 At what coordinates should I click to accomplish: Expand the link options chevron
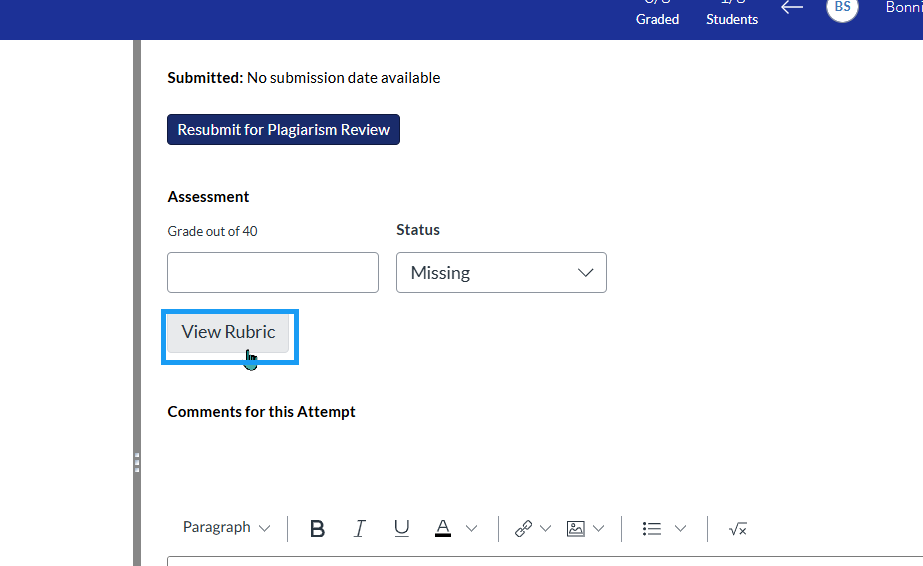coord(546,528)
